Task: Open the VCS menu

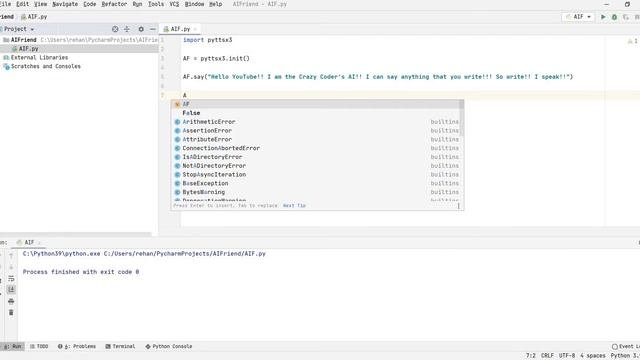Action: (174, 4)
